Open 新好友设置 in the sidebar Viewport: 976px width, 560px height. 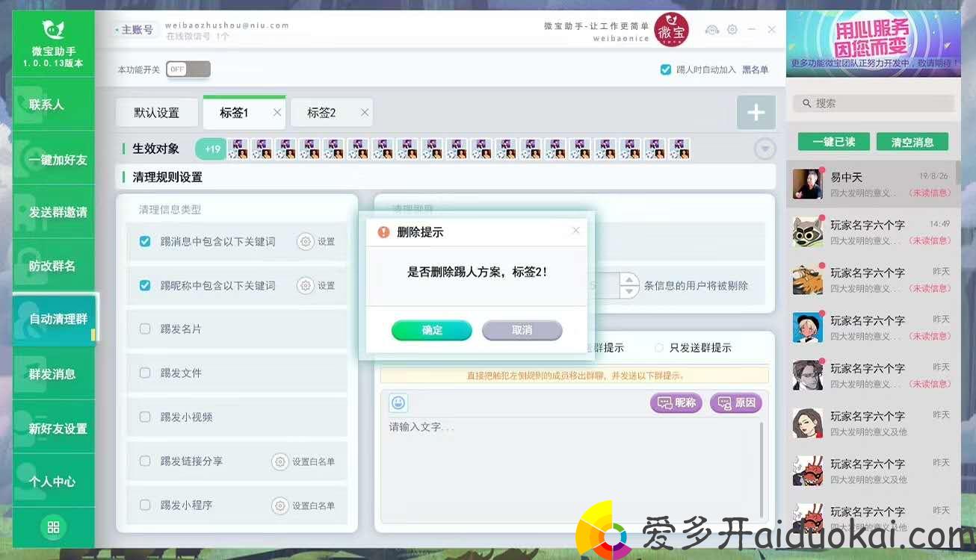[x=53, y=429]
